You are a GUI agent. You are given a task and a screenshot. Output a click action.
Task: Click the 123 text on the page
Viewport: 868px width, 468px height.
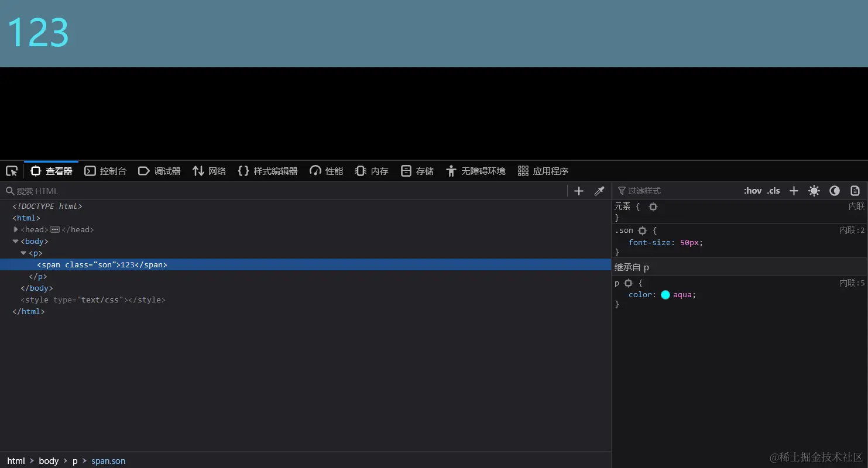tap(38, 33)
